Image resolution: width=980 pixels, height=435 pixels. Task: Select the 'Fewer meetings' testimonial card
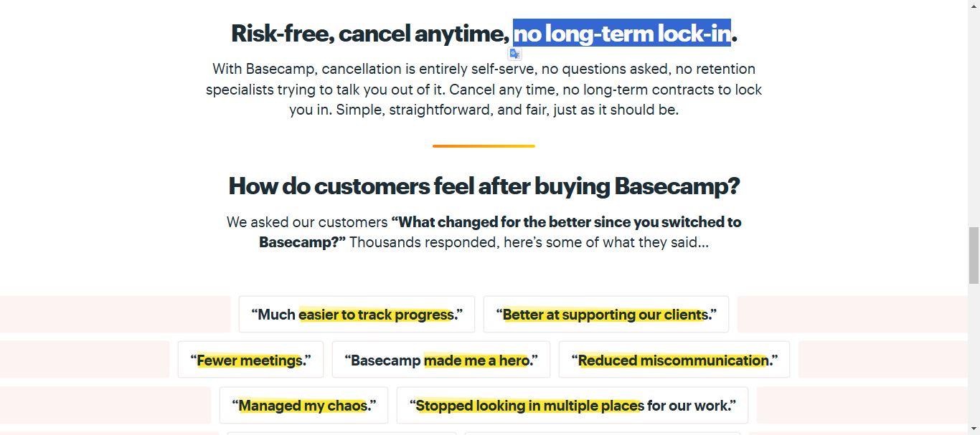[250, 359]
